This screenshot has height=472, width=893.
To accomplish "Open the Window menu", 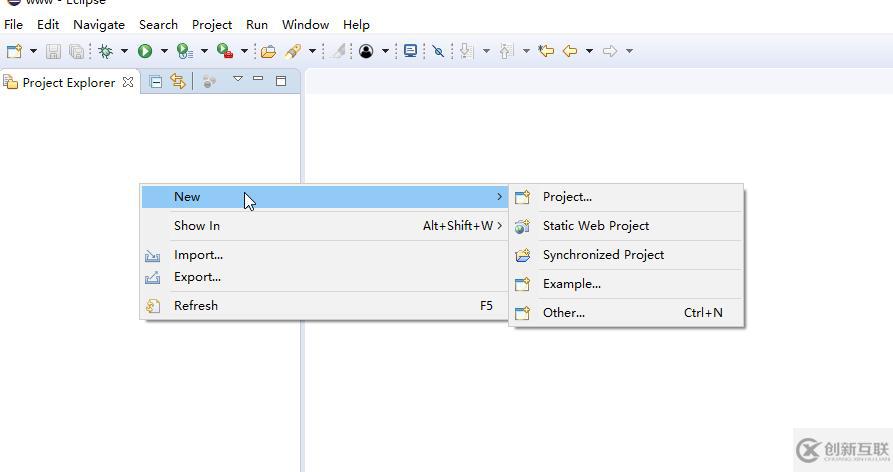I will click(x=305, y=25).
